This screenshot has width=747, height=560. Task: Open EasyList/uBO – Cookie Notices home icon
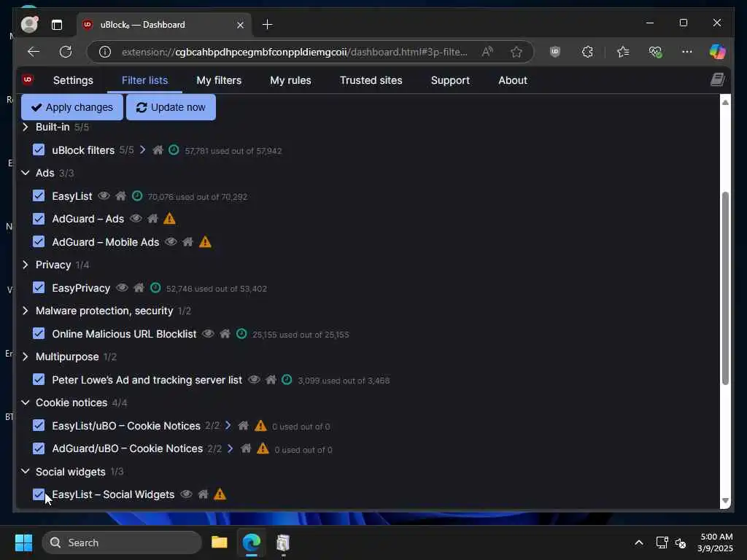tap(243, 425)
